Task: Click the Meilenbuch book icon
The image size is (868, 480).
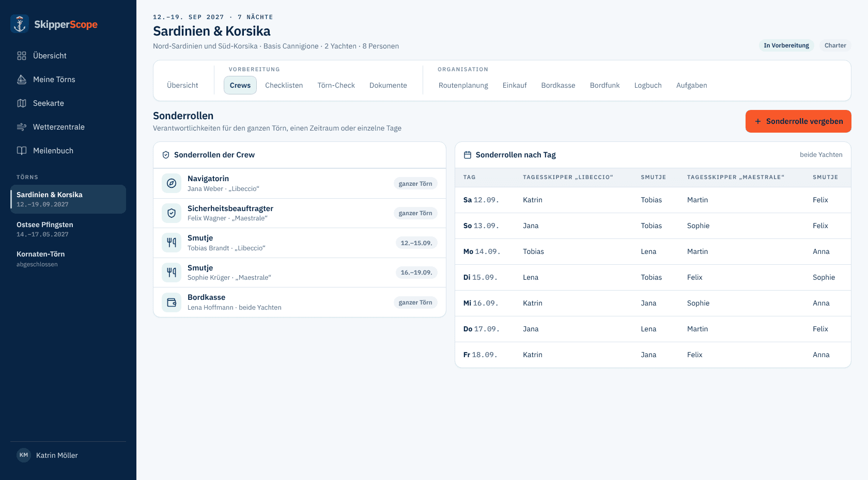Action: pos(22,151)
